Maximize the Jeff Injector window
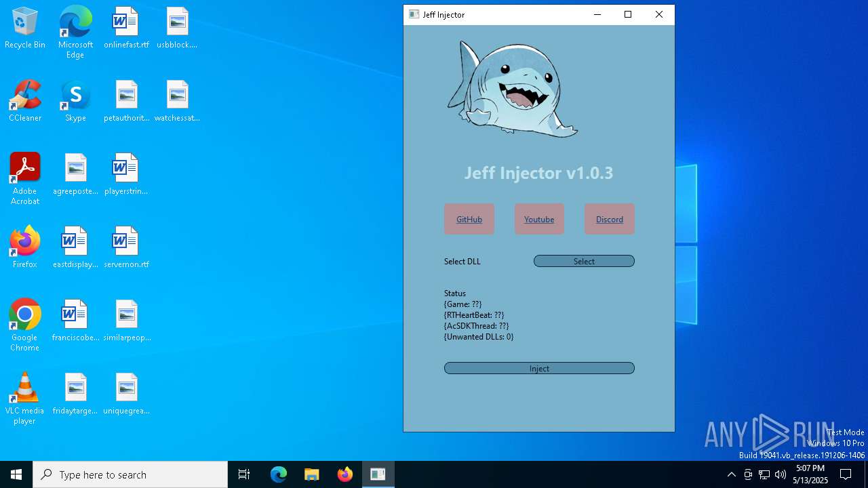The width and height of the screenshot is (868, 488). 628,14
